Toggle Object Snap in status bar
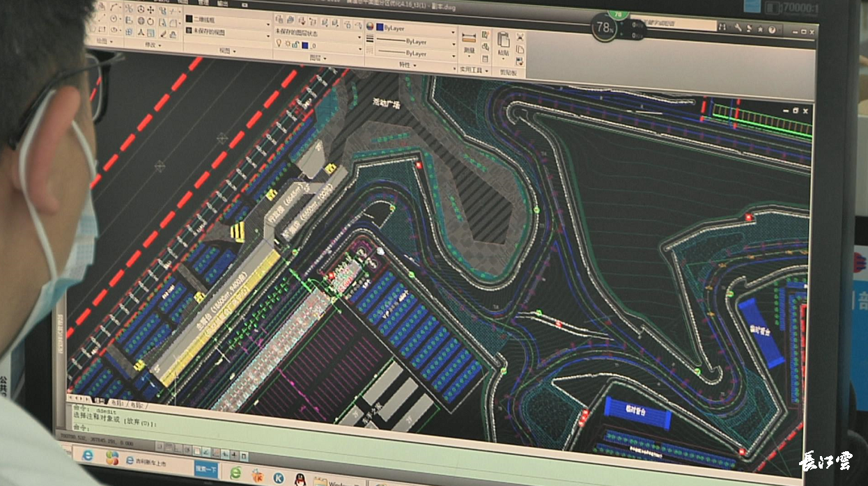868x486 pixels. pos(196,451)
